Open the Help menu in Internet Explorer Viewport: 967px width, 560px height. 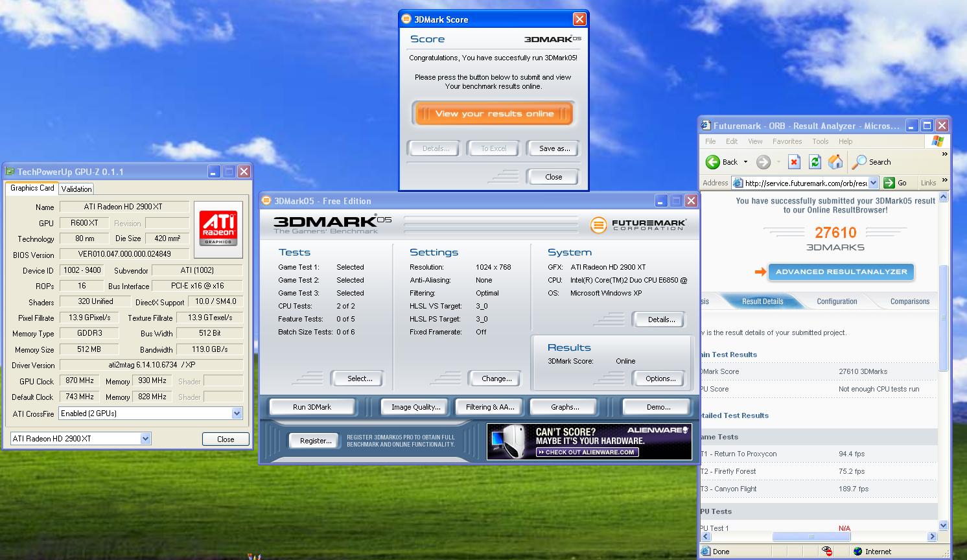(845, 141)
